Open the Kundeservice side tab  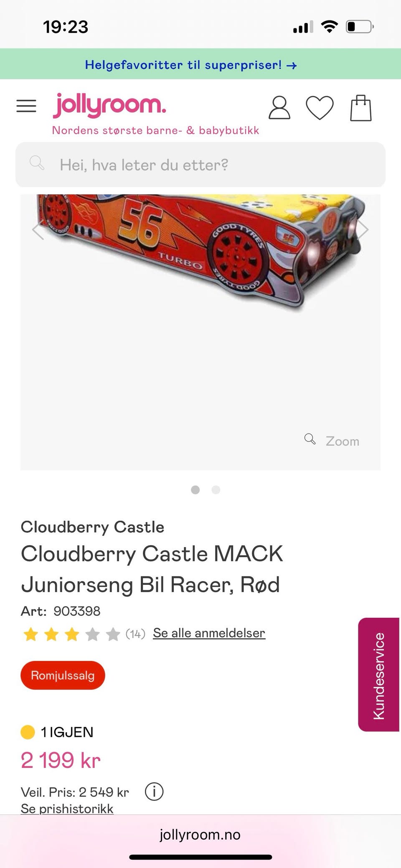click(x=378, y=675)
